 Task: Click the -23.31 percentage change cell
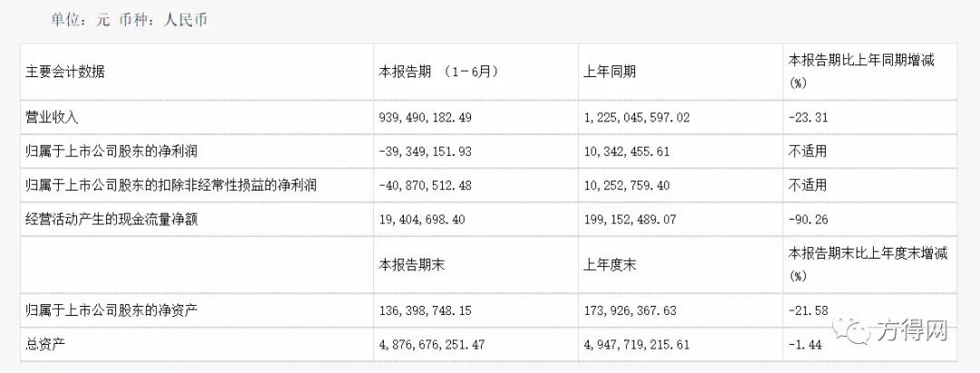coord(808,117)
